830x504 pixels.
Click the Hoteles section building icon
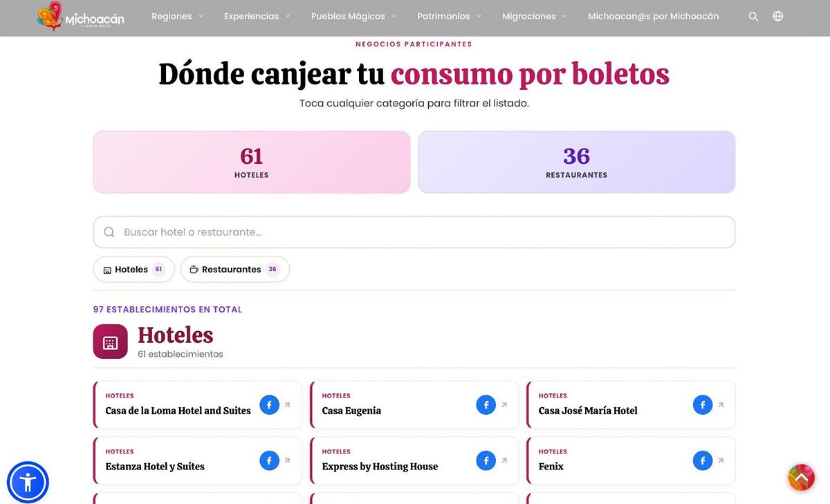pos(111,342)
